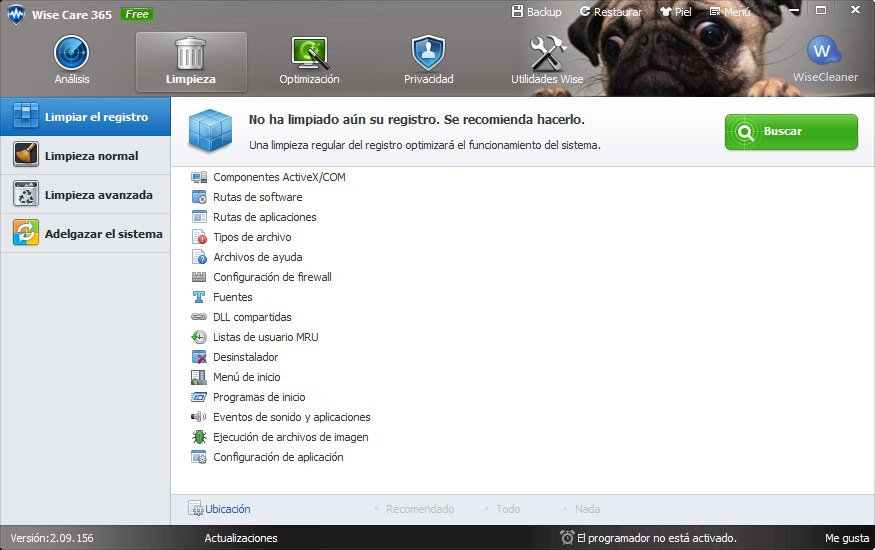The height and width of the screenshot is (550, 875).
Task: Click the Versión: 2.09.156 text
Action: point(52,538)
